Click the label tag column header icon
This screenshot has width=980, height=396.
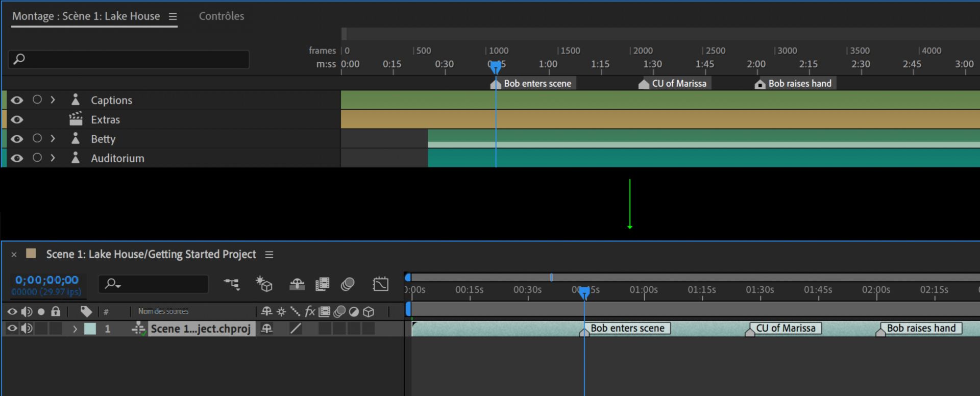click(x=86, y=311)
